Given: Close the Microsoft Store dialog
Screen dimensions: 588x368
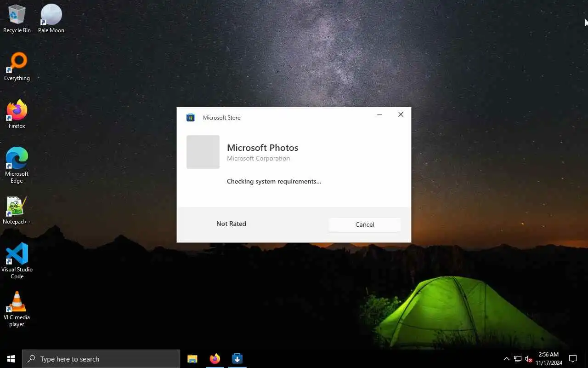Looking at the screenshot, I should coord(401,115).
